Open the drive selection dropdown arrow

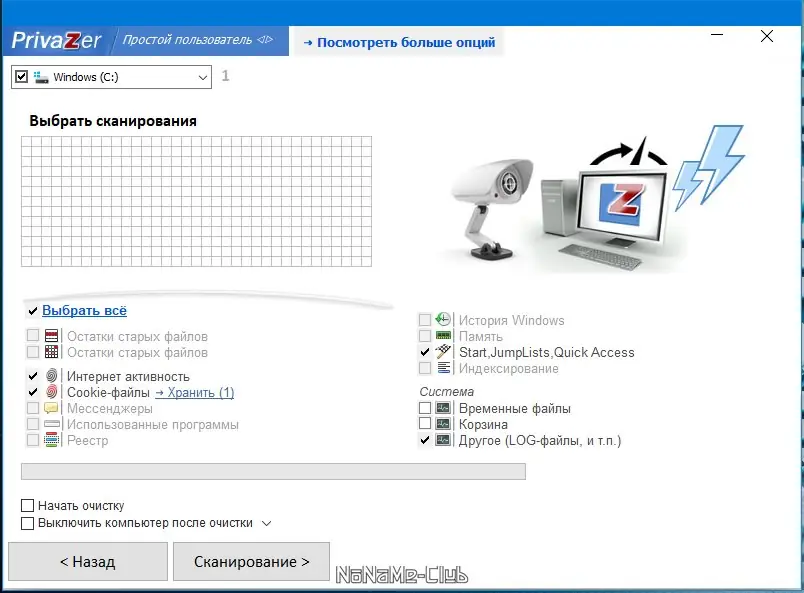click(x=203, y=77)
